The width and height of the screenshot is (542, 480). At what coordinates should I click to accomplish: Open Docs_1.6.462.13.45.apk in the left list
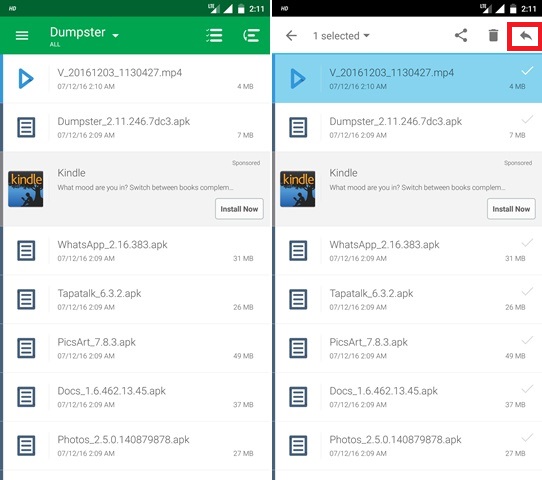(x=137, y=397)
